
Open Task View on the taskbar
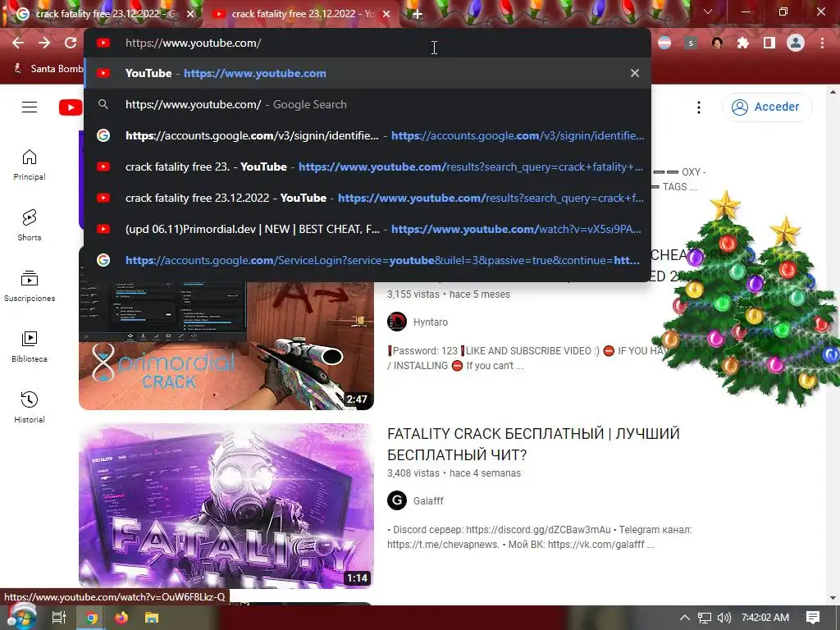pyautogui.click(x=59, y=618)
